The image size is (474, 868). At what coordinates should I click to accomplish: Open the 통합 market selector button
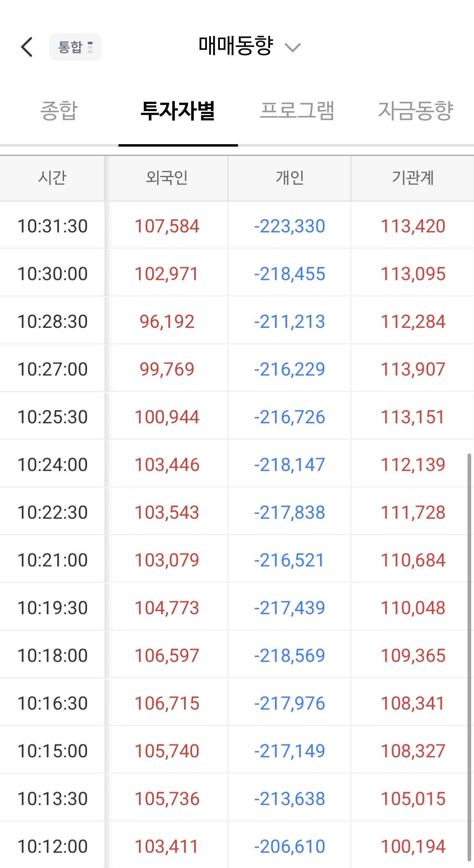click(75, 47)
